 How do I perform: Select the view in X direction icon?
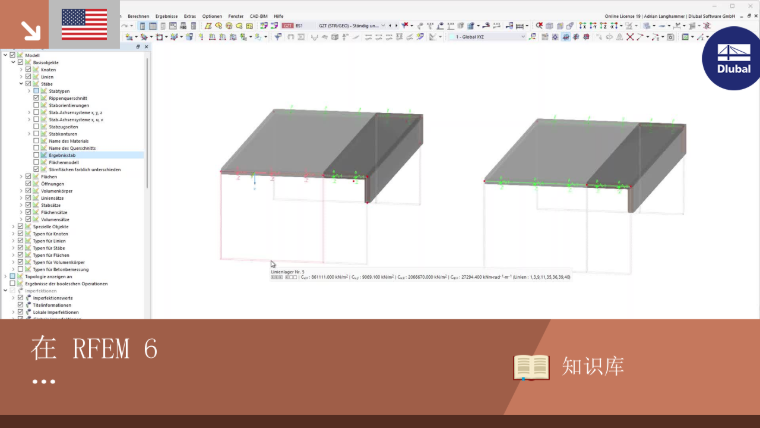(583, 25)
